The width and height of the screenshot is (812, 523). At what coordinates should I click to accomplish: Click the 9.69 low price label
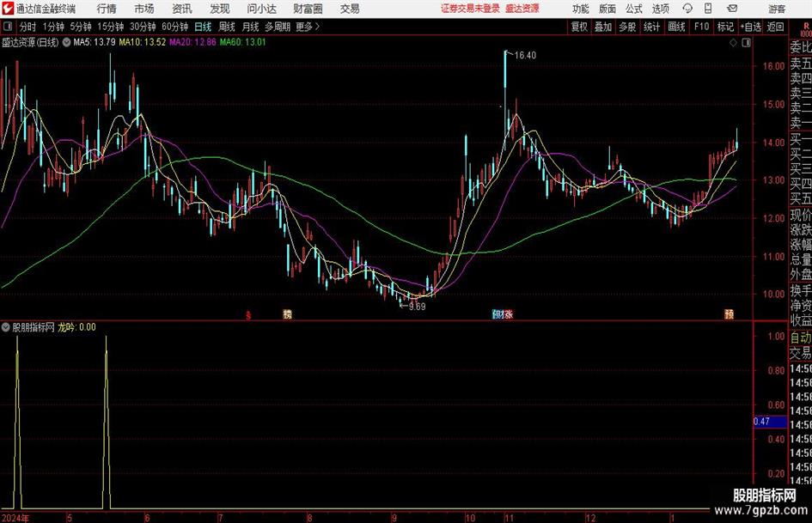click(x=417, y=307)
